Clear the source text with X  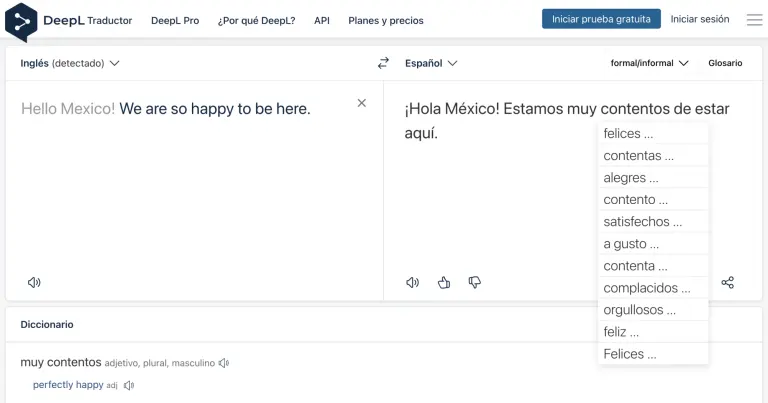tap(362, 103)
